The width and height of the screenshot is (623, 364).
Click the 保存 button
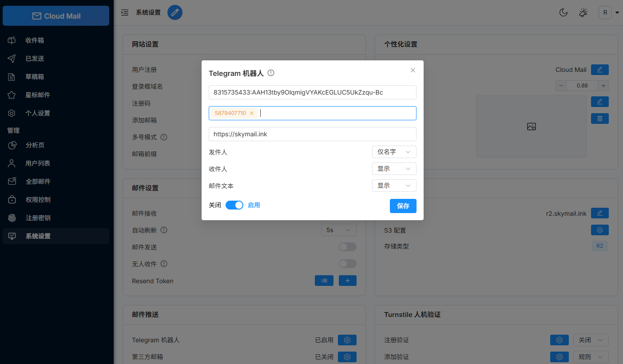pyautogui.click(x=403, y=206)
